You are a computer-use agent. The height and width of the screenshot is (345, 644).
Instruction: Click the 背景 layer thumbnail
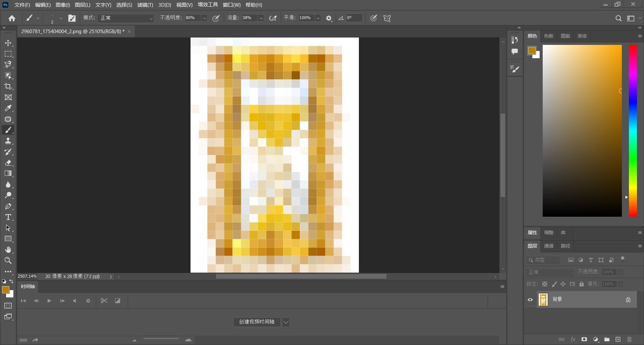click(543, 300)
